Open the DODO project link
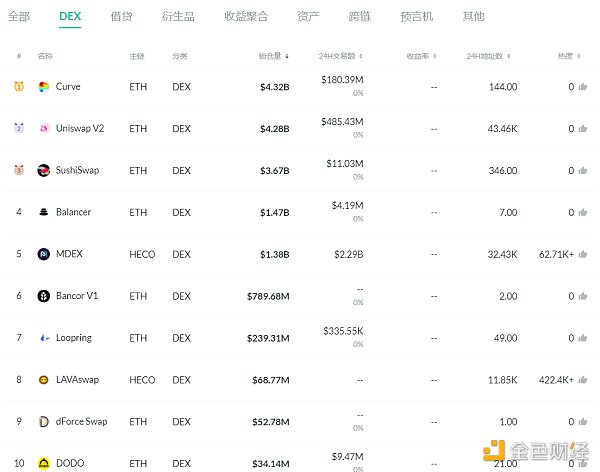The height and width of the screenshot is (472, 600). pyautogui.click(x=70, y=464)
